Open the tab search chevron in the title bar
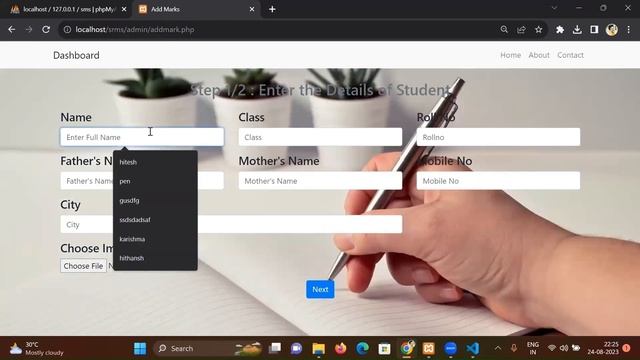The image size is (640, 360). pos(554,8)
